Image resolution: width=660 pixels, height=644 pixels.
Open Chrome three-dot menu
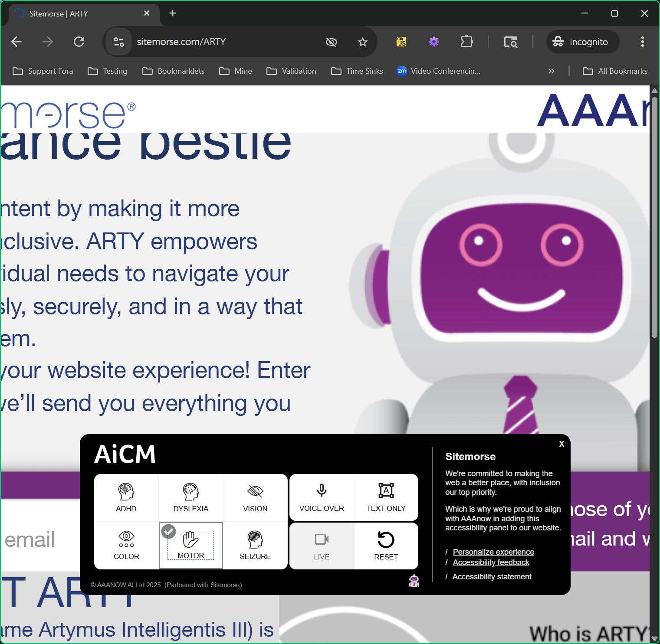(643, 42)
